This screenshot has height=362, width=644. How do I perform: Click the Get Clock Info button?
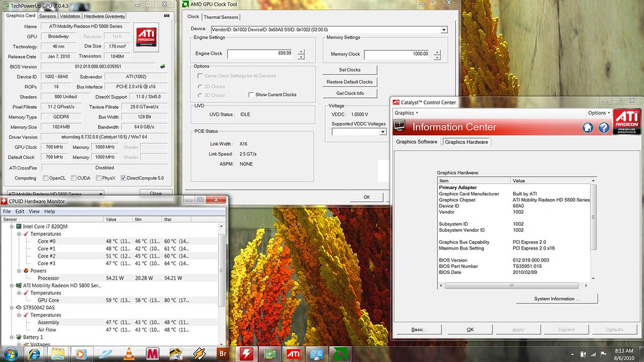click(350, 93)
